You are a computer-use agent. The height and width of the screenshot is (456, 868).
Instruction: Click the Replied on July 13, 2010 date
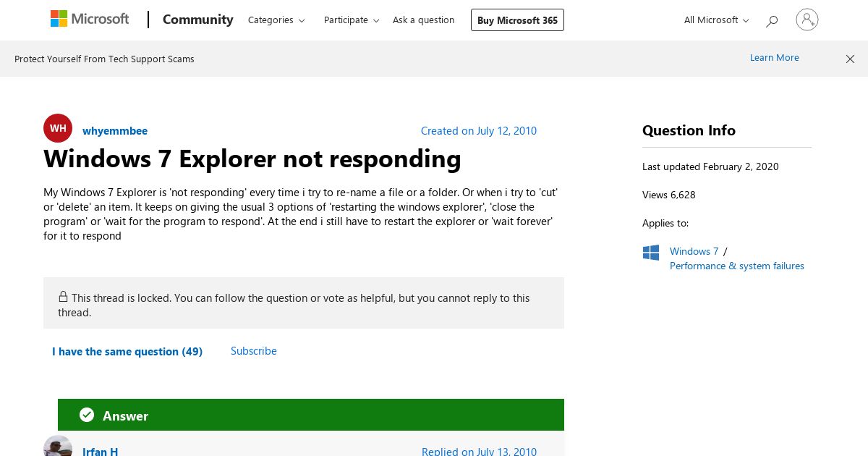(x=480, y=452)
